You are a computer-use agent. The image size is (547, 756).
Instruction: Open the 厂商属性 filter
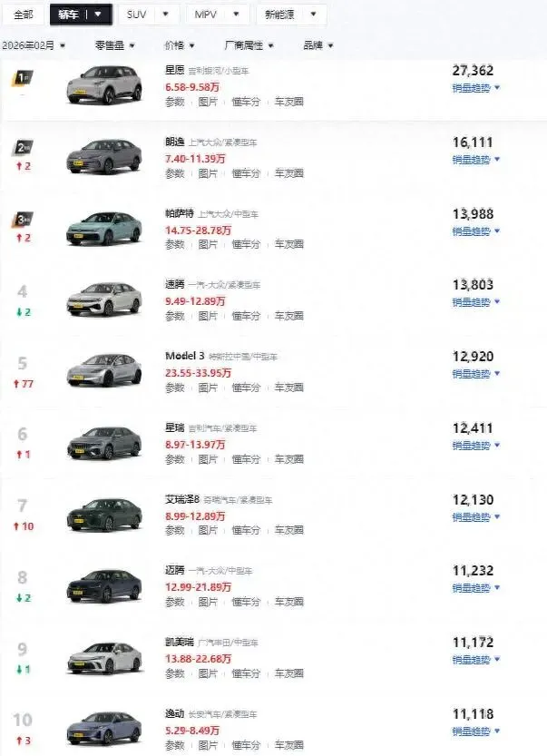coord(249,45)
